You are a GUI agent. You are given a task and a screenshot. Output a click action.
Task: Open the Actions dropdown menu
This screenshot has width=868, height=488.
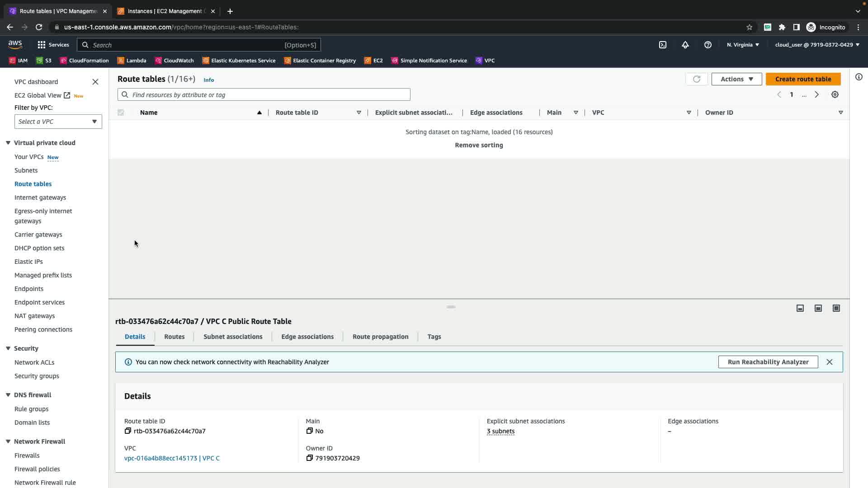(736, 79)
